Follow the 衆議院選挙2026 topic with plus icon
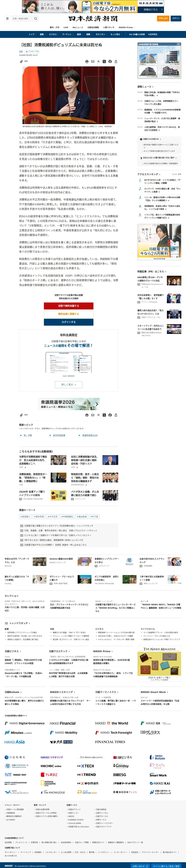 pos(79,435)
